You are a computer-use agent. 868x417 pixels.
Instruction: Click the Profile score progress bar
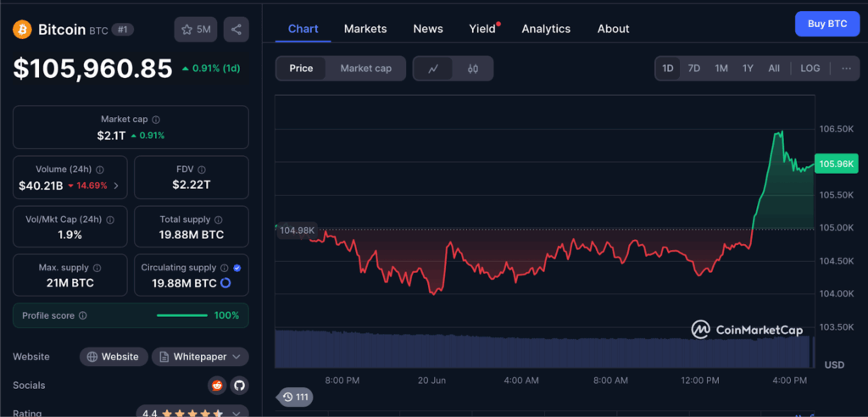(181, 315)
